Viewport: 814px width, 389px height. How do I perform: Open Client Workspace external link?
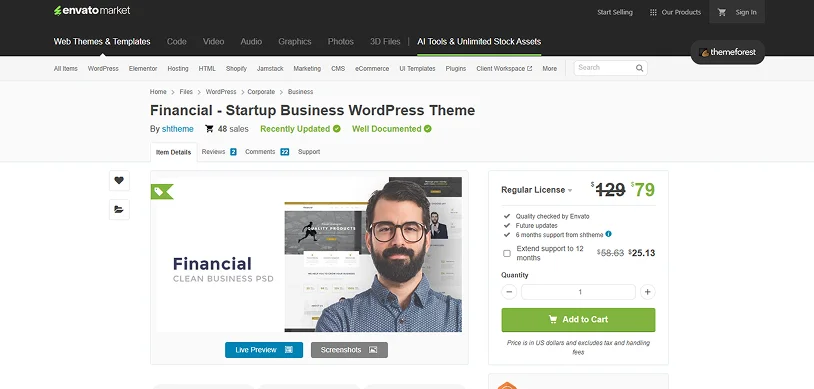click(504, 69)
